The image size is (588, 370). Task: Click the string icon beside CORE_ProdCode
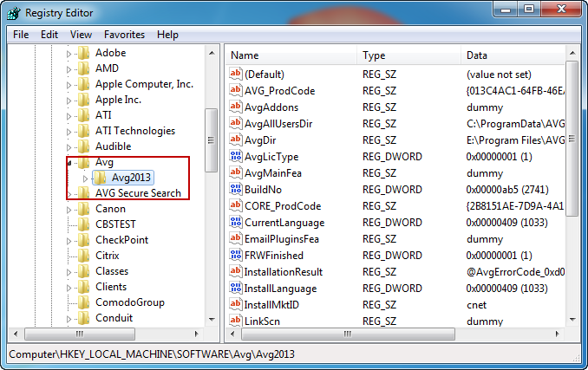[x=236, y=205]
